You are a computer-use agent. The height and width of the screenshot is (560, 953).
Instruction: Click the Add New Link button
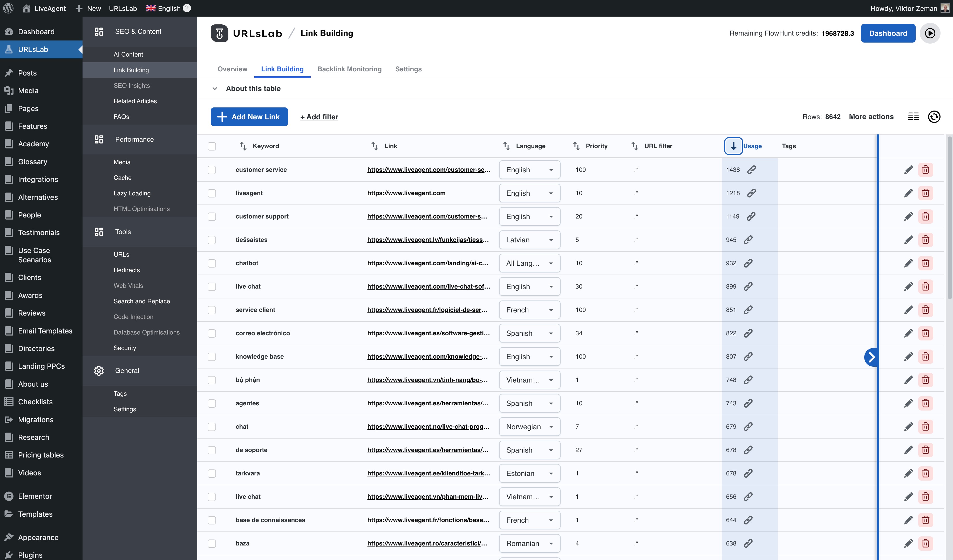[x=249, y=117]
